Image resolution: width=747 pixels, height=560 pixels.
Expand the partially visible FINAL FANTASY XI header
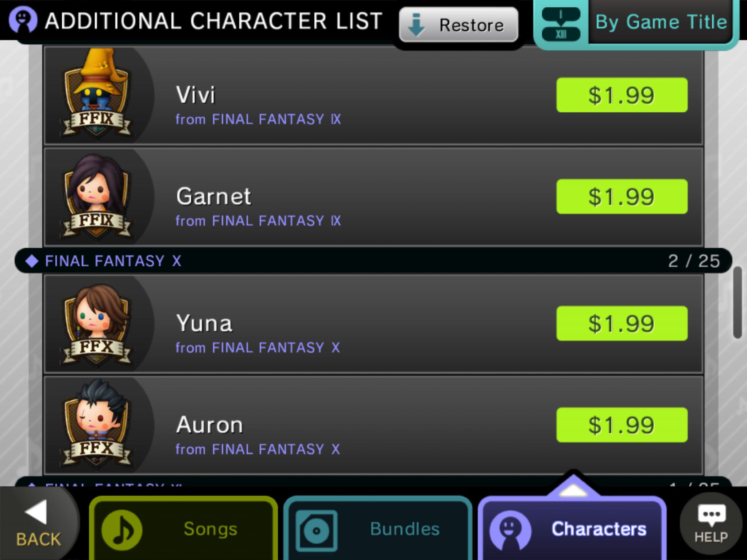click(373, 482)
